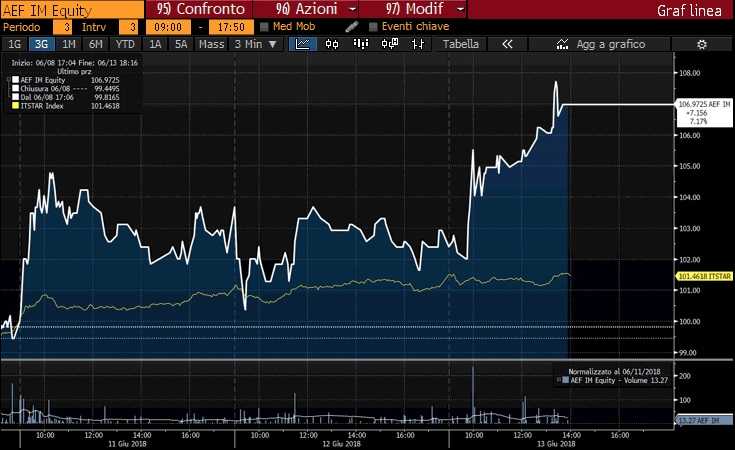Select the line chart type icon
The height and width of the screenshot is (450, 735).
point(303,44)
